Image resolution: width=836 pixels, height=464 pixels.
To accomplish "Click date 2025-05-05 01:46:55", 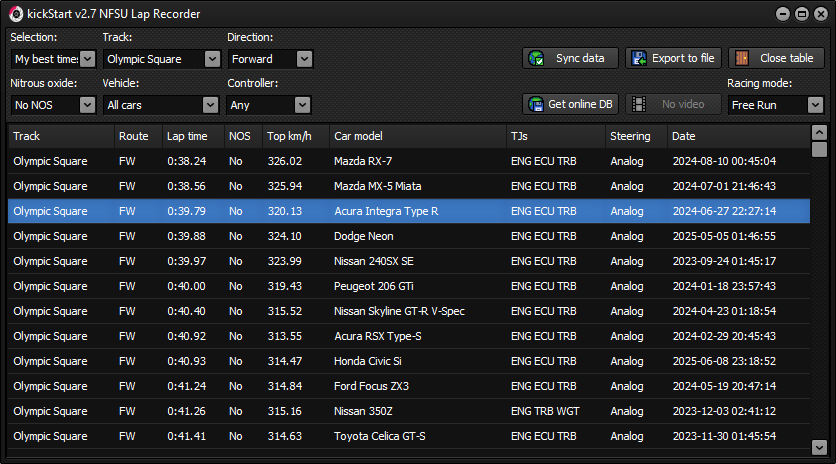I will 724,236.
